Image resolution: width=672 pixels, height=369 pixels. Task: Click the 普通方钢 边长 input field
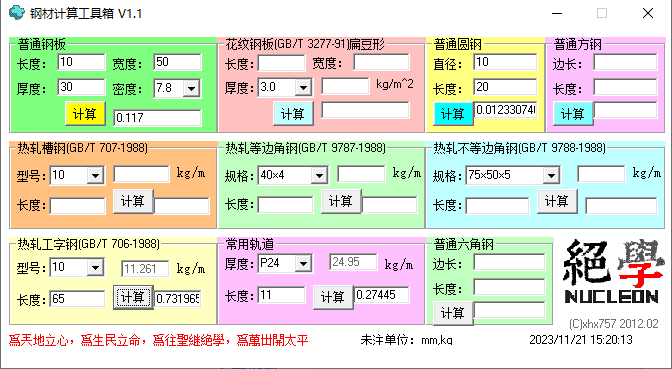click(x=625, y=62)
